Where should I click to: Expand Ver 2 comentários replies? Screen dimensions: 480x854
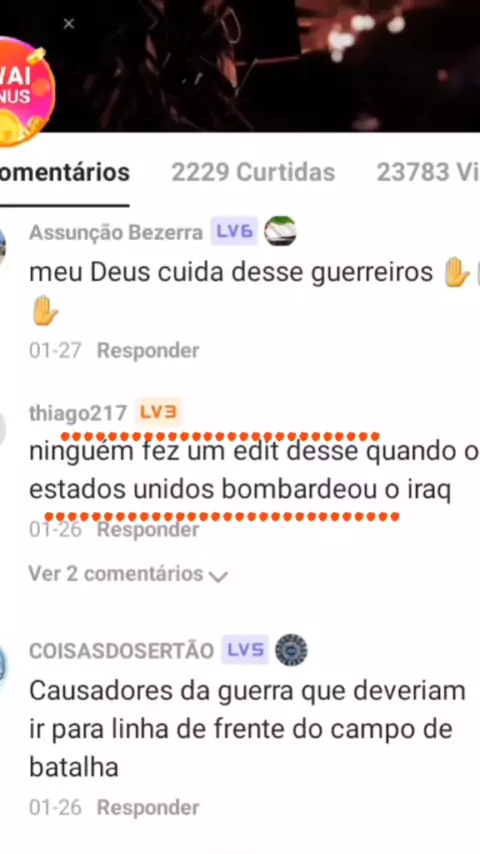(128, 574)
